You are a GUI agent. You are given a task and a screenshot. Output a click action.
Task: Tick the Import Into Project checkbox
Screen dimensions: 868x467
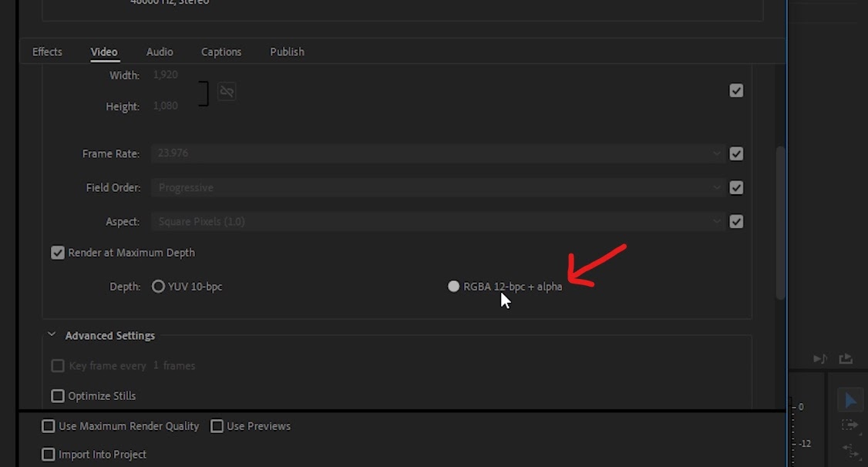48,454
